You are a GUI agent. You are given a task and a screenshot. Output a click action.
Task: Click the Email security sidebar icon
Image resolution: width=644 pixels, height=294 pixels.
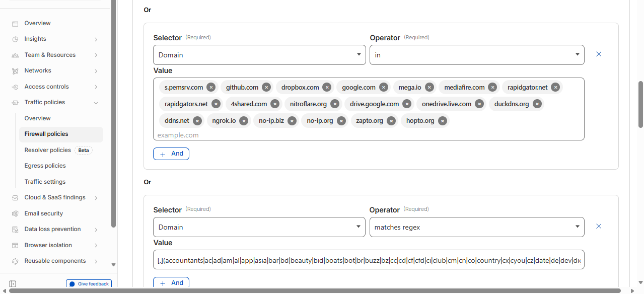(15, 213)
